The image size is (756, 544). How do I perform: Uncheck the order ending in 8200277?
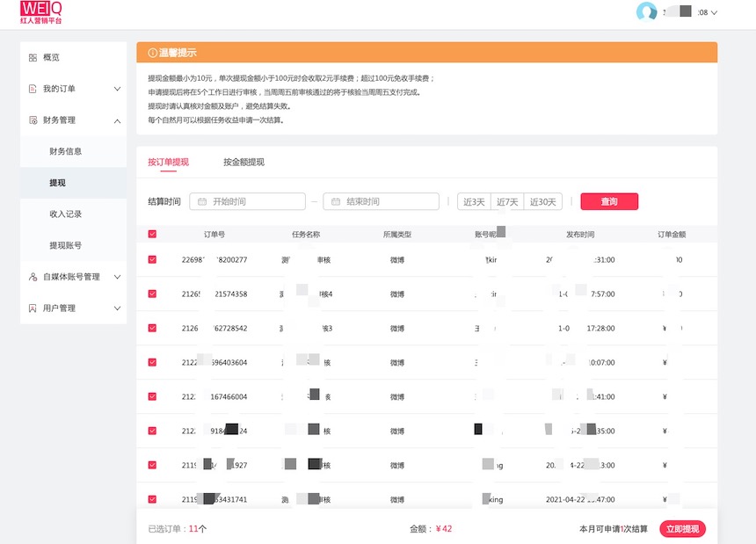pos(152,260)
